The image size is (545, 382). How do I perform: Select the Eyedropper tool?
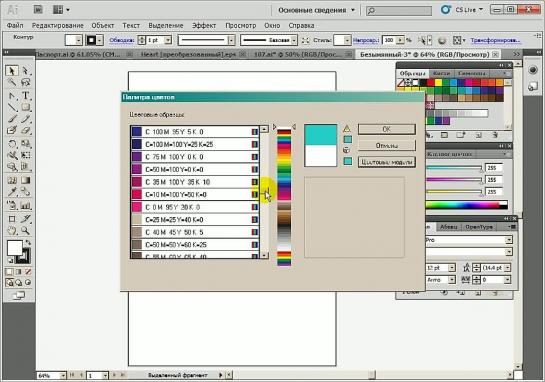point(12,192)
